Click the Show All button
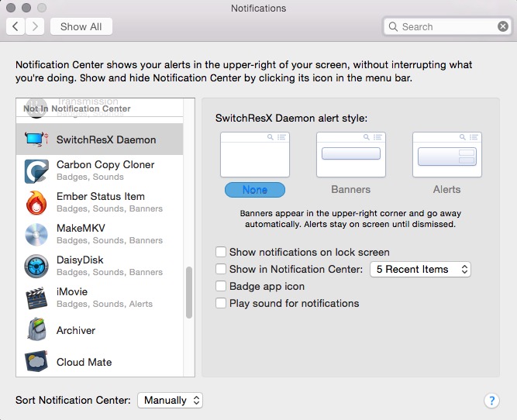 (81, 26)
